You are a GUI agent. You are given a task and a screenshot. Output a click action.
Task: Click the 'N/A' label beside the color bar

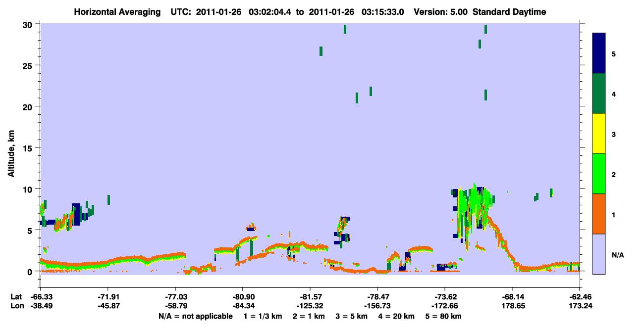tap(618, 255)
